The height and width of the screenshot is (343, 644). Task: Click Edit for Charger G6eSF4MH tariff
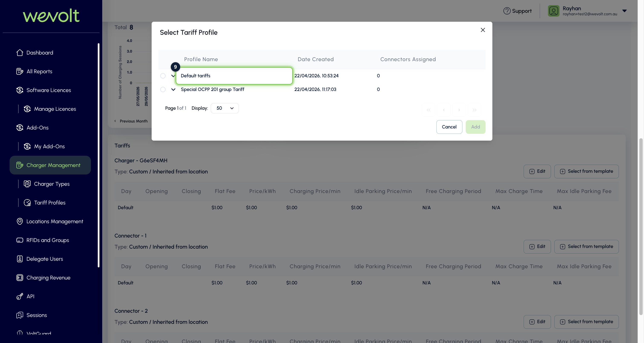[537, 171]
